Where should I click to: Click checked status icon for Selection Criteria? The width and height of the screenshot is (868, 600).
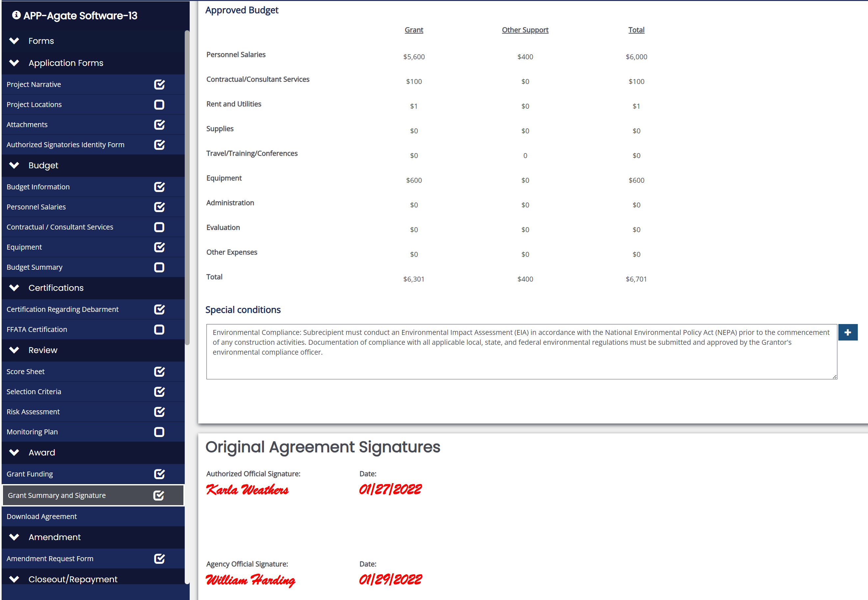(x=159, y=392)
